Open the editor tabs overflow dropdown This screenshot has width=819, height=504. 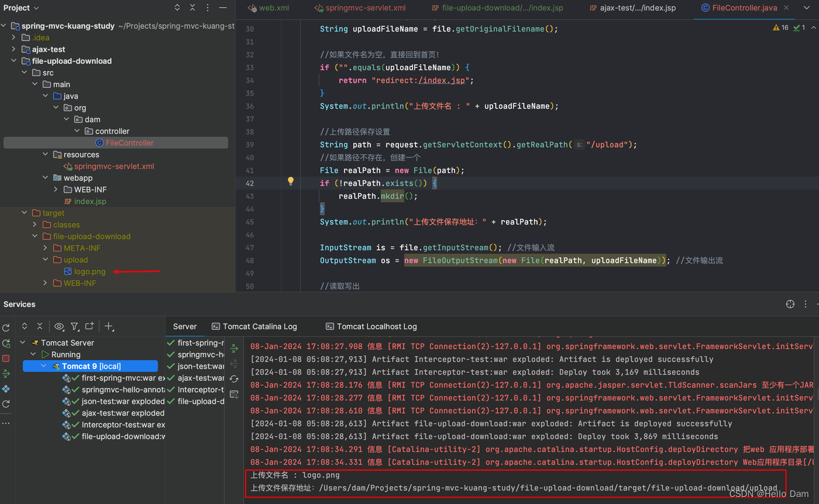point(806,8)
